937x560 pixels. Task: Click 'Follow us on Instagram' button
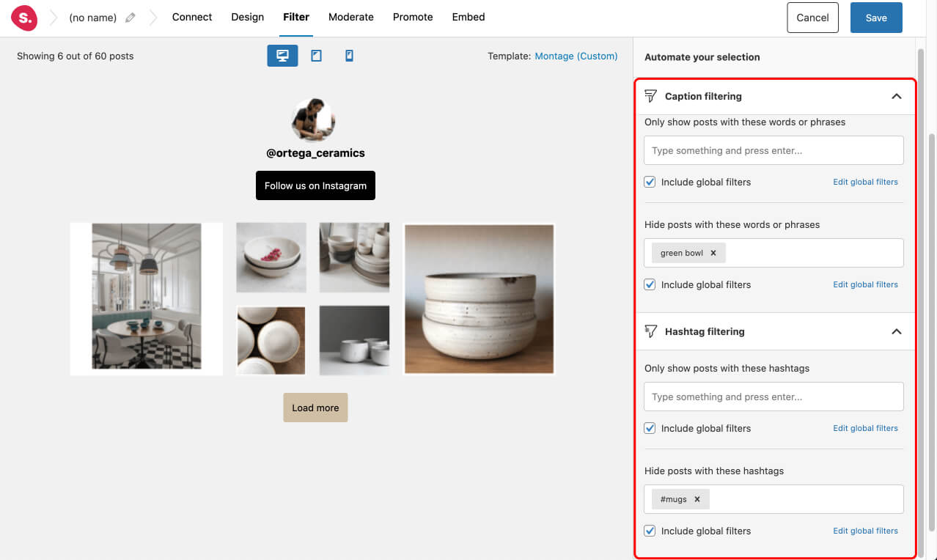click(315, 185)
